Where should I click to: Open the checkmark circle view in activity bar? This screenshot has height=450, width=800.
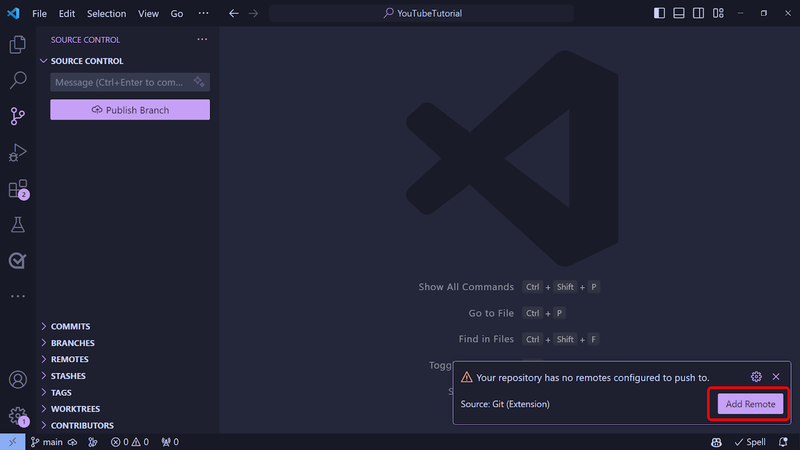pos(18,261)
